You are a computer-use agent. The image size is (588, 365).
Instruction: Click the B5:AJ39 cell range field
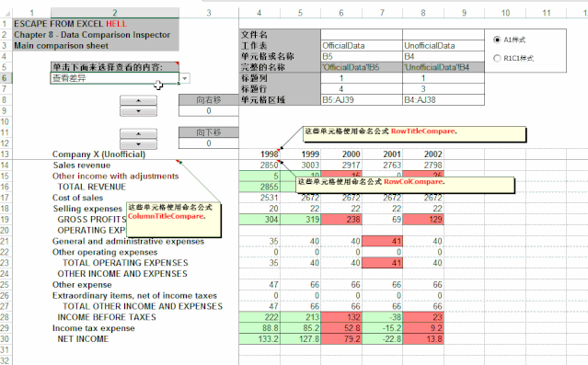coord(362,100)
